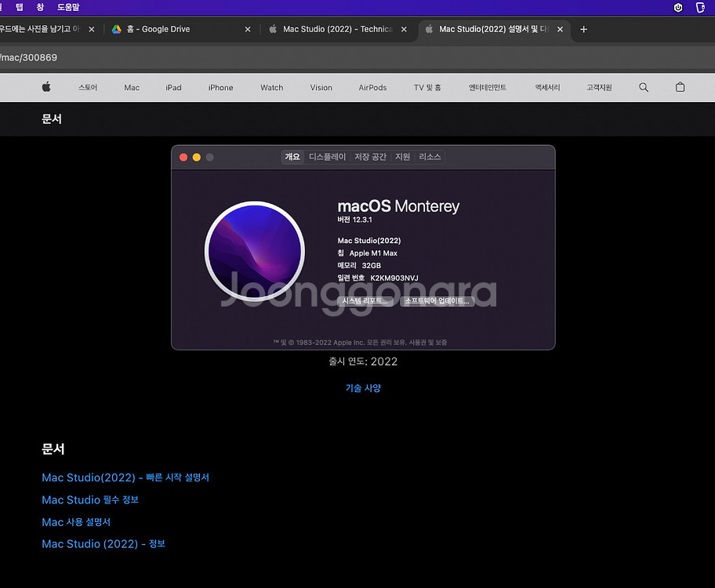The width and height of the screenshot is (715, 588).
Task: Select the Mac Studio(2022) 설명서 tab
Action: point(493,29)
